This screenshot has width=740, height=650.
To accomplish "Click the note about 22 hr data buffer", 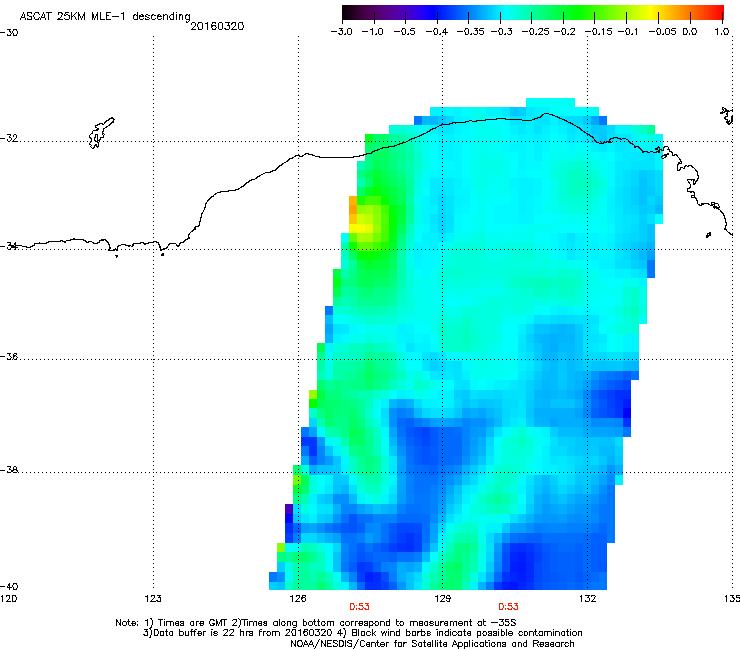I will (x=362, y=633).
